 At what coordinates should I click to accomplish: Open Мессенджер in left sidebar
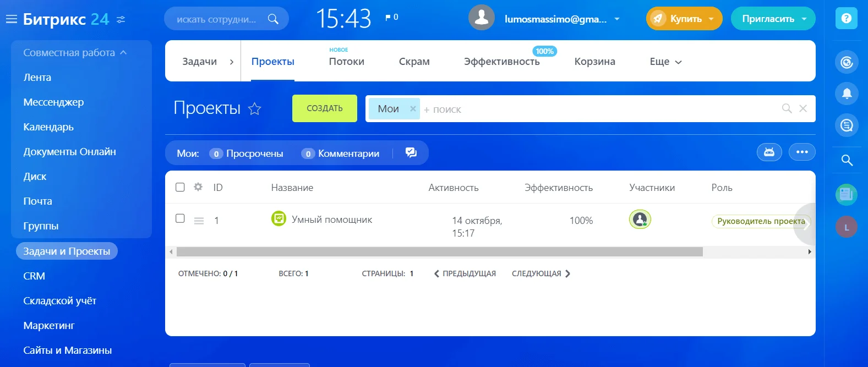point(53,102)
